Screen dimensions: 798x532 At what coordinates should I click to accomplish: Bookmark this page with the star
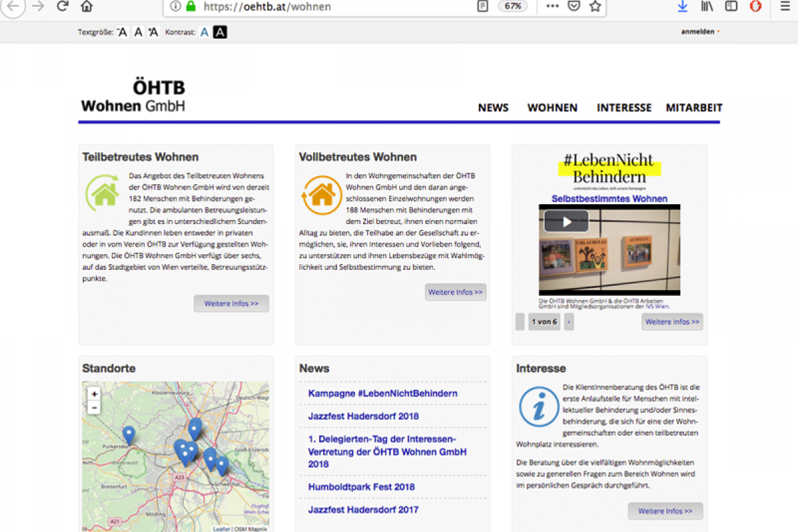pyautogui.click(x=595, y=6)
